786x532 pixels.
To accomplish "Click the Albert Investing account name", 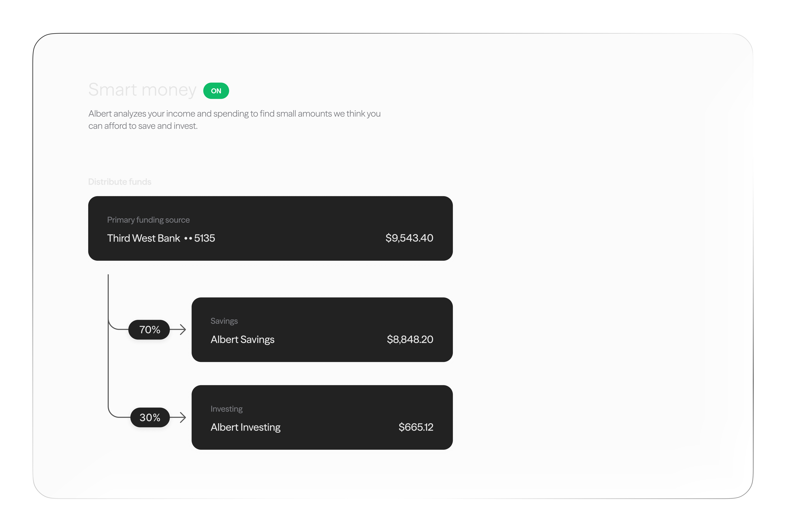I will coord(245,428).
